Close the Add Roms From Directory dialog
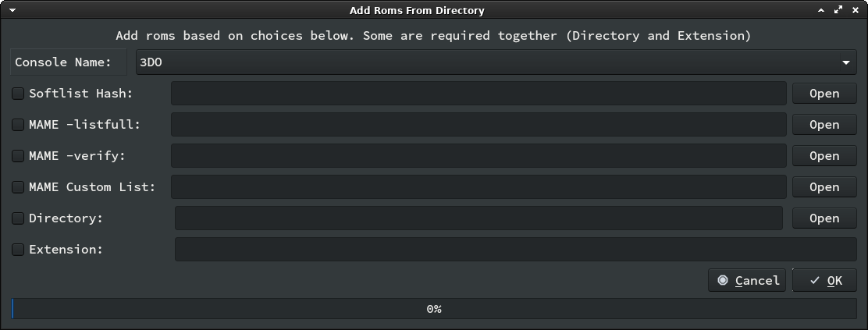This screenshot has height=330, width=868. pyautogui.click(x=856, y=10)
